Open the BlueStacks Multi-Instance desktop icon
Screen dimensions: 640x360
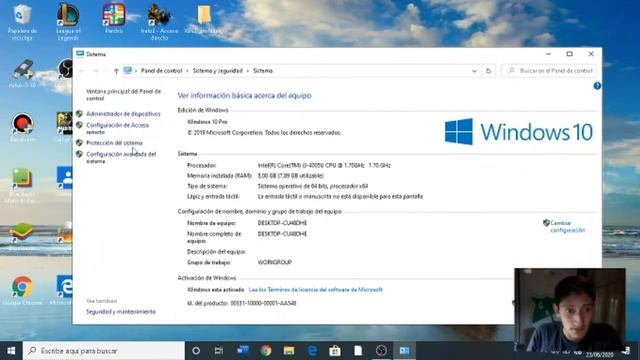(22, 185)
